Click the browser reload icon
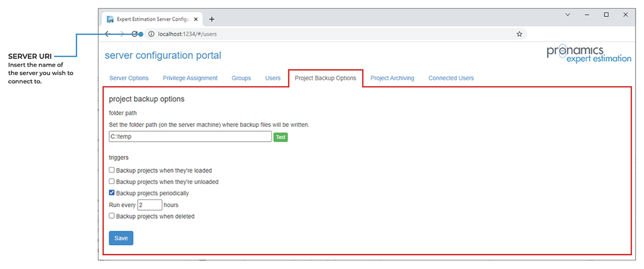Image resolution: width=644 pixels, height=269 pixels. [135, 34]
